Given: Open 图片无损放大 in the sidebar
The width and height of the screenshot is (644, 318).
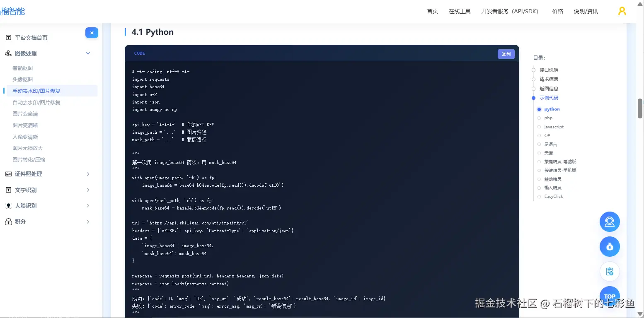Looking at the screenshot, I should click(x=28, y=148).
